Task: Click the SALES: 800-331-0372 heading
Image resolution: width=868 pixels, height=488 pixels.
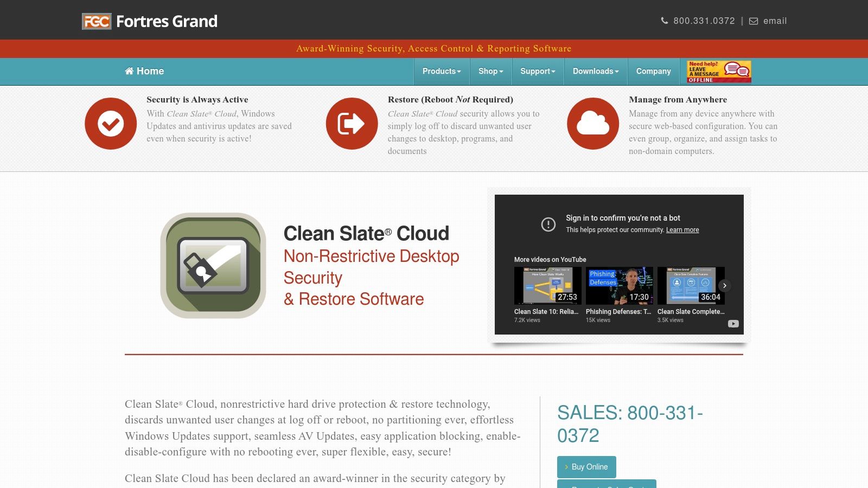Action: [x=630, y=424]
